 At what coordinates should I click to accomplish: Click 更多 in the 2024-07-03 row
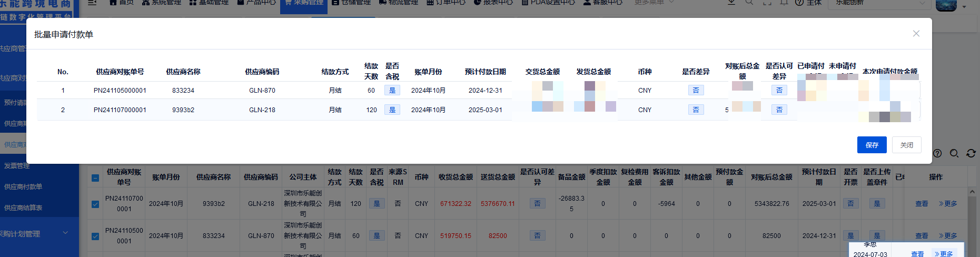coord(944,254)
